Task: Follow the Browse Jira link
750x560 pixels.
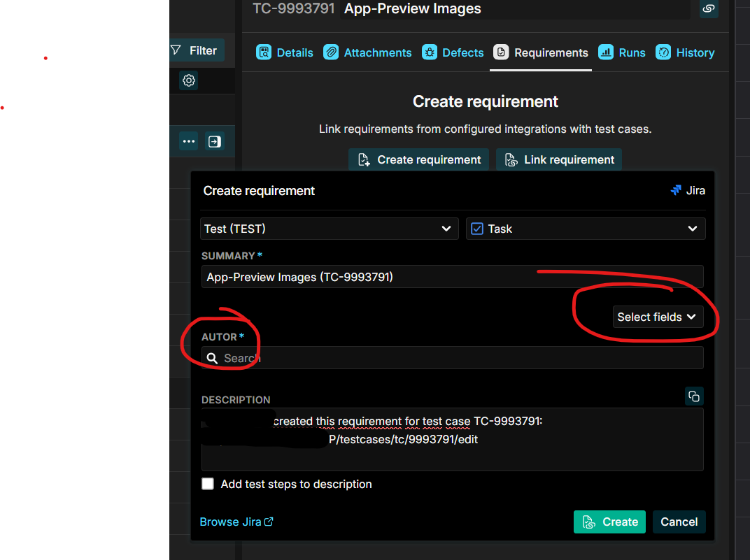Action: 236,522
